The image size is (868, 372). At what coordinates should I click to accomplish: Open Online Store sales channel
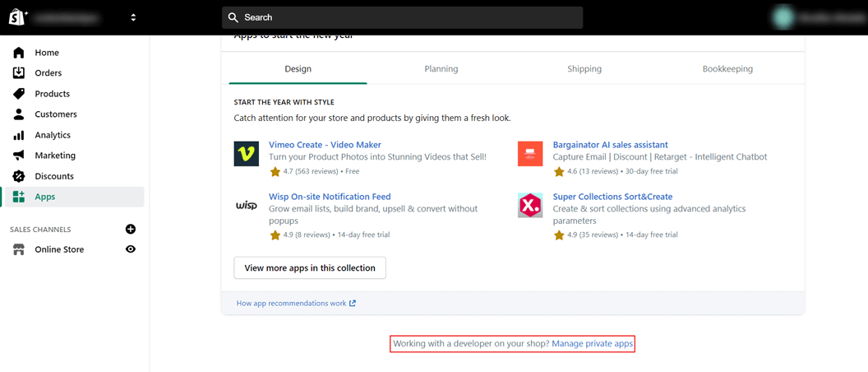(59, 249)
